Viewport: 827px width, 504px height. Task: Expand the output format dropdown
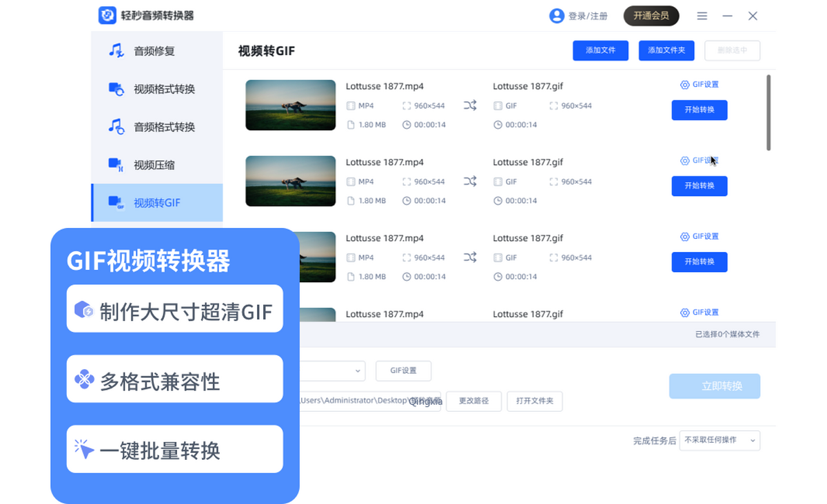coord(358,370)
